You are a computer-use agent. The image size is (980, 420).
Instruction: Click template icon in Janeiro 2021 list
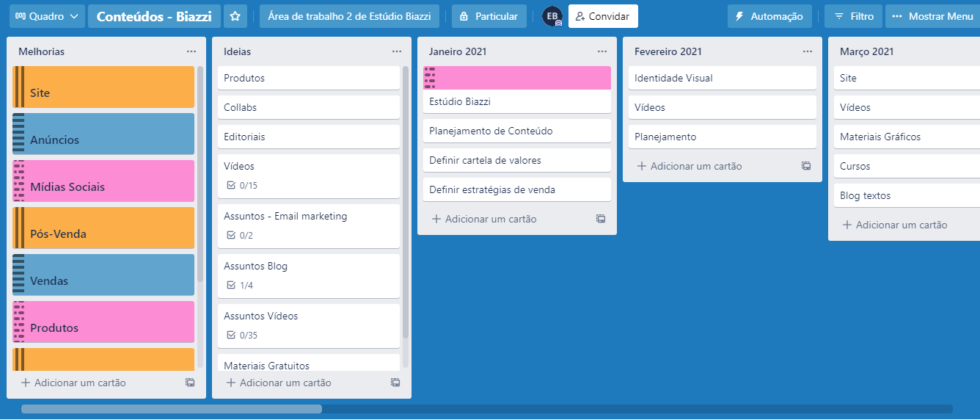point(601,219)
